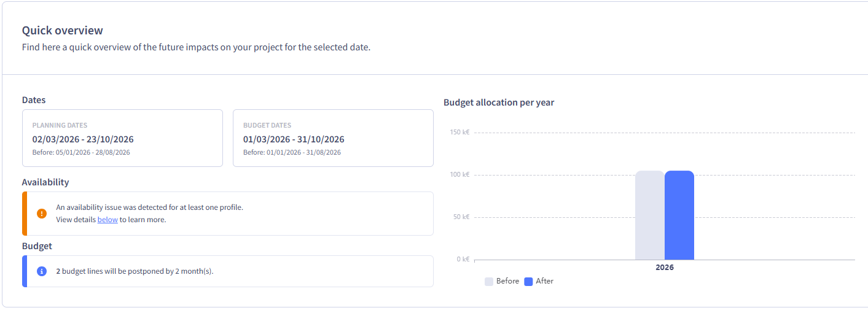Click the budget lines postponed message
This screenshot has width=868, height=313.
(x=135, y=271)
